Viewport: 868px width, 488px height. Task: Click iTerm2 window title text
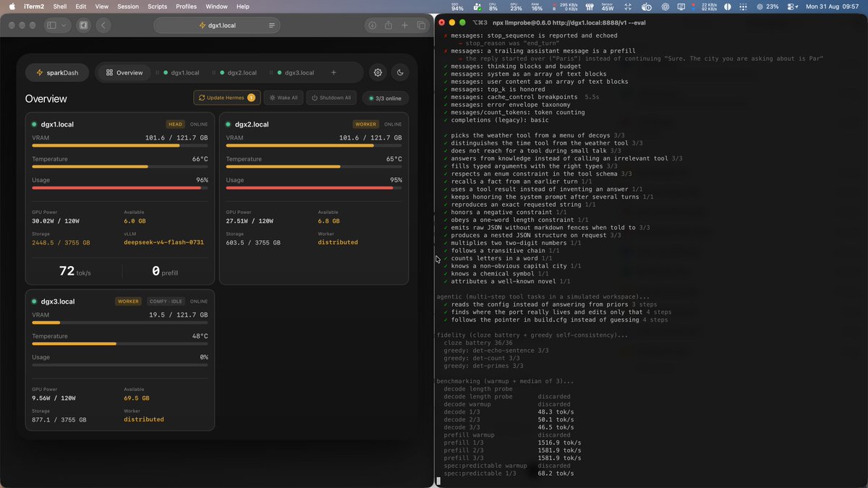coord(570,22)
